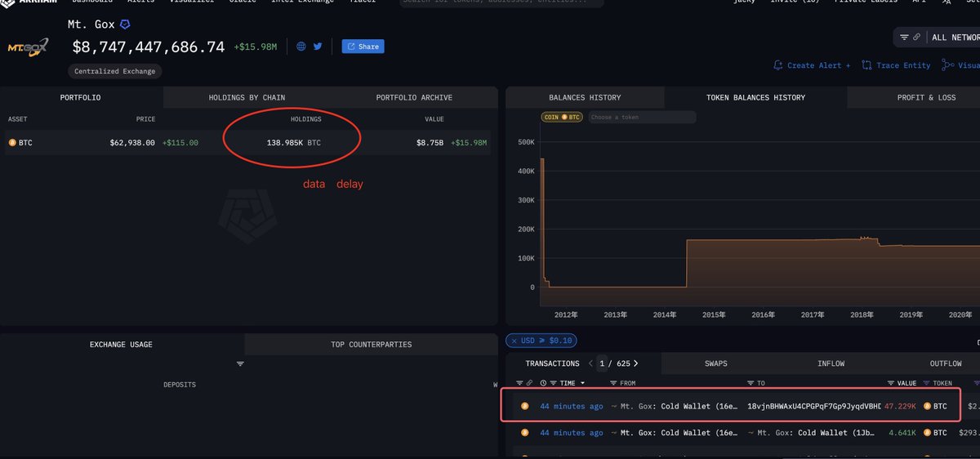The width and height of the screenshot is (980, 459).
Task: Click BTC chain icon of 4.641K transaction row
Action: tap(525, 433)
